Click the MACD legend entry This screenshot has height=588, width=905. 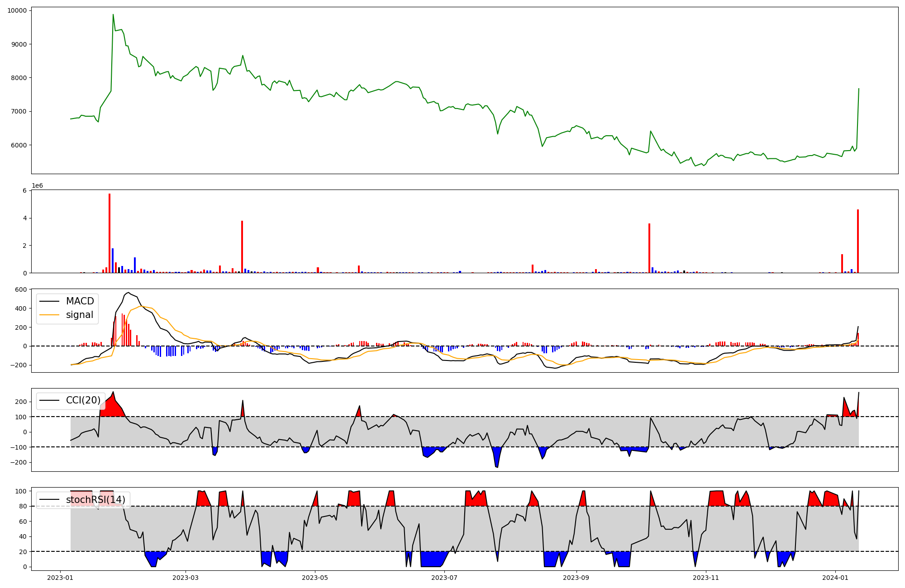[80, 301]
